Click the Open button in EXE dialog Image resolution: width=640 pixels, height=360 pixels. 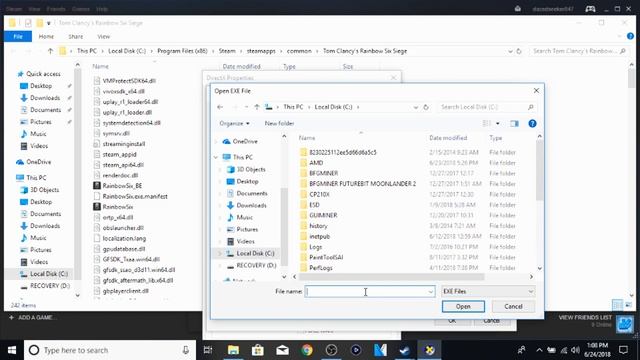pyautogui.click(x=463, y=307)
